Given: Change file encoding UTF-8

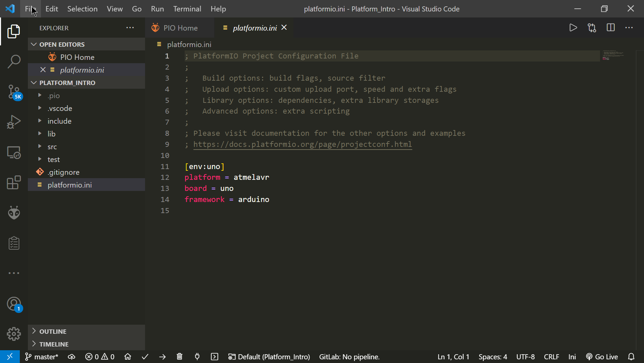Looking at the screenshot, I should coord(525,357).
